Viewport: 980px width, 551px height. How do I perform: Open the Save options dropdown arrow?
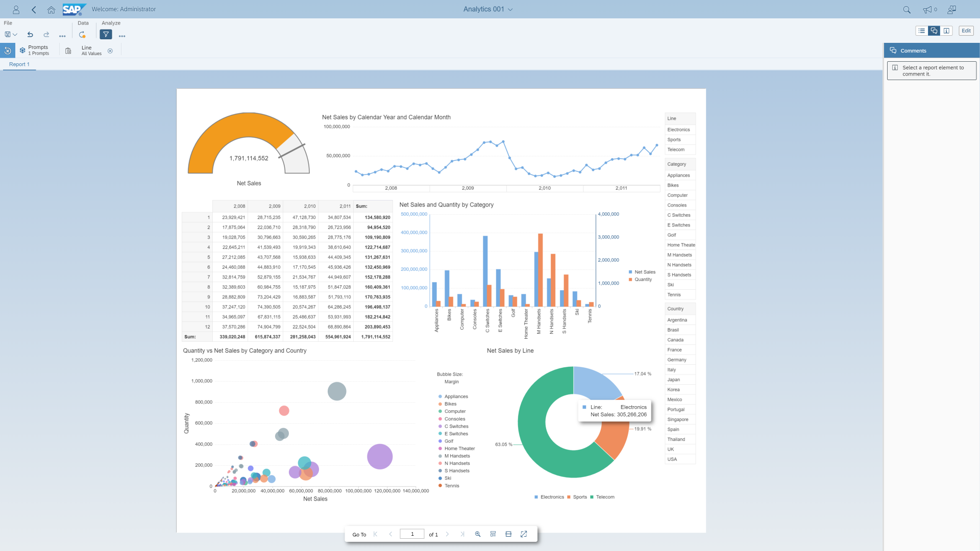click(14, 34)
